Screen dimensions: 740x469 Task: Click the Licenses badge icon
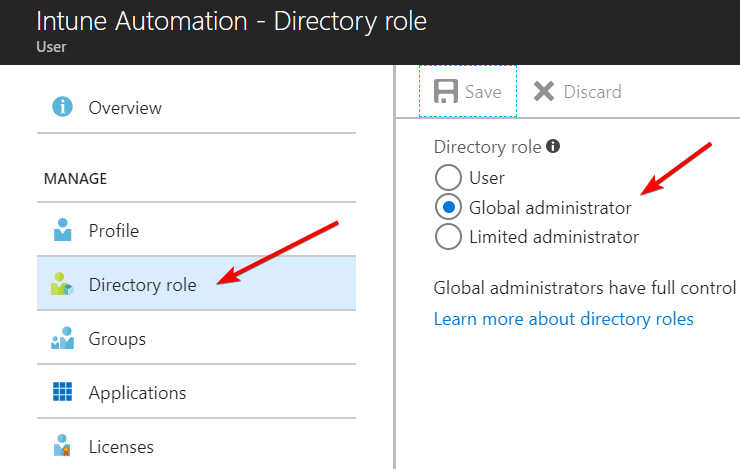click(x=62, y=445)
